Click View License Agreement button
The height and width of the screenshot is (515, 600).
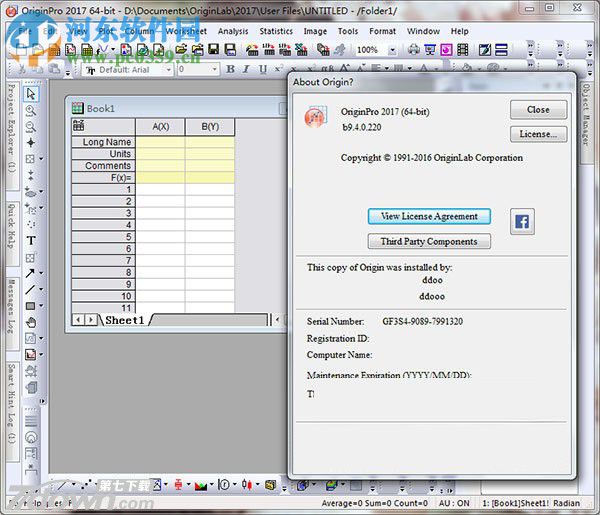pos(429,217)
